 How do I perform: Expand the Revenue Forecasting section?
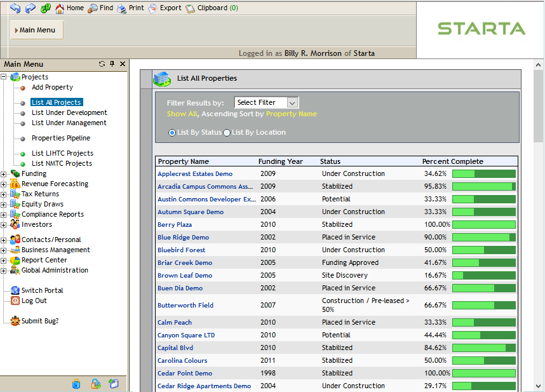point(4,184)
